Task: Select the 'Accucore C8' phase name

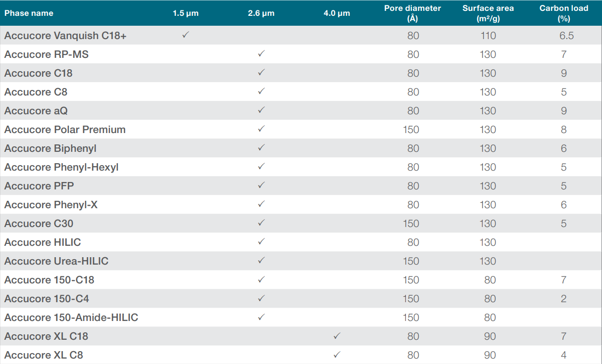Action: coord(36,92)
